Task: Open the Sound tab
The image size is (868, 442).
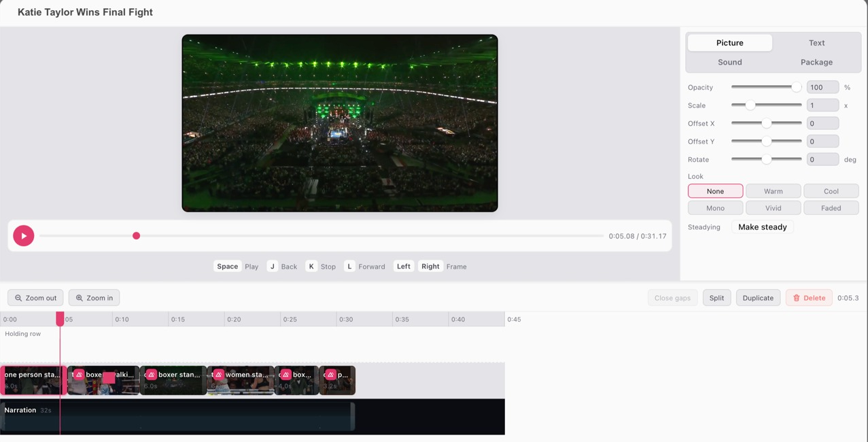Action: click(730, 62)
